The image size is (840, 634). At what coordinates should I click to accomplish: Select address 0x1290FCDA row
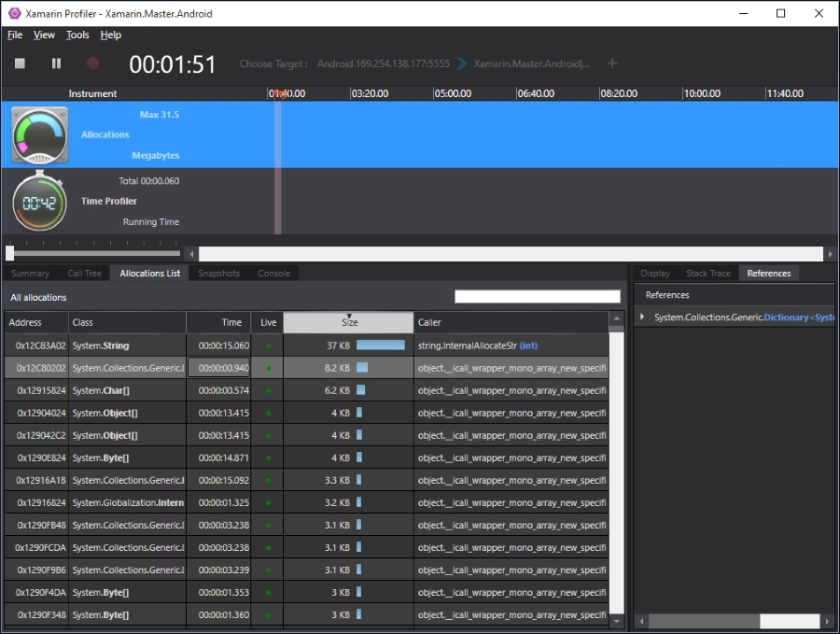click(306, 548)
